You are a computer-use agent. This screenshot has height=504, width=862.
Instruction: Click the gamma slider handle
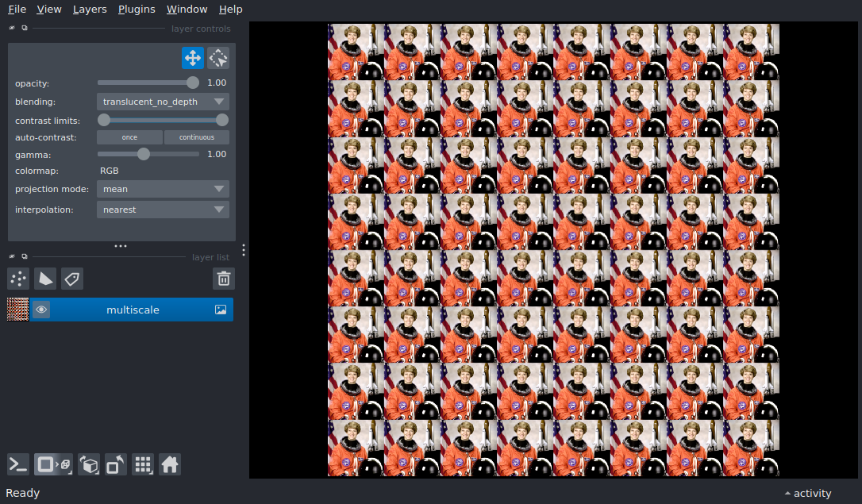pyautogui.click(x=144, y=154)
